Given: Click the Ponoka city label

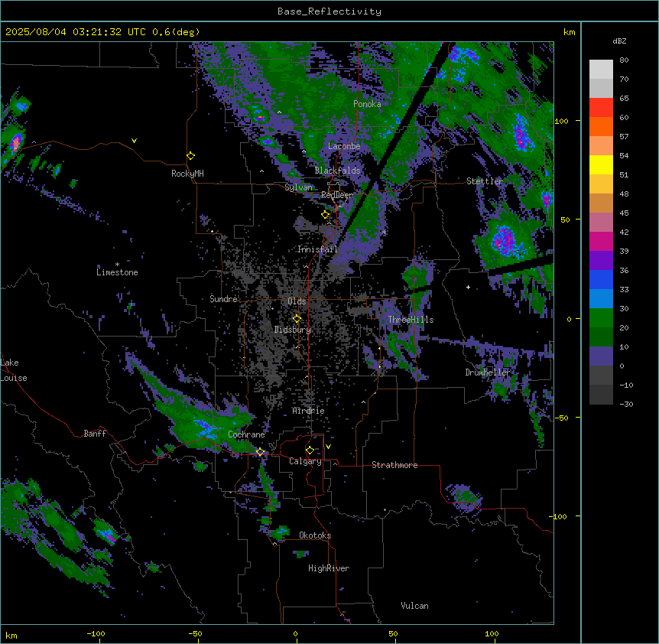Looking at the screenshot, I should coord(367,104).
